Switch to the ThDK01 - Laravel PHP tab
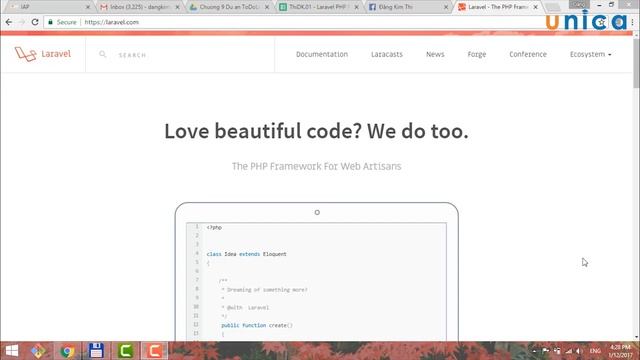This screenshot has height=360, width=640. 319,7
